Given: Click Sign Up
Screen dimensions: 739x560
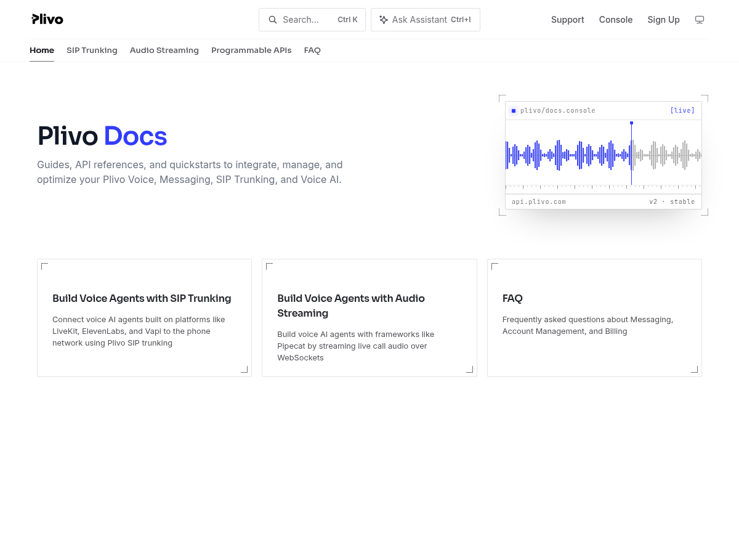Looking at the screenshot, I should pos(663,20).
